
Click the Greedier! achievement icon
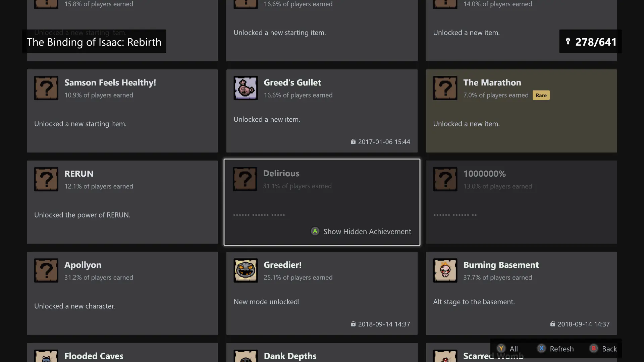(246, 270)
